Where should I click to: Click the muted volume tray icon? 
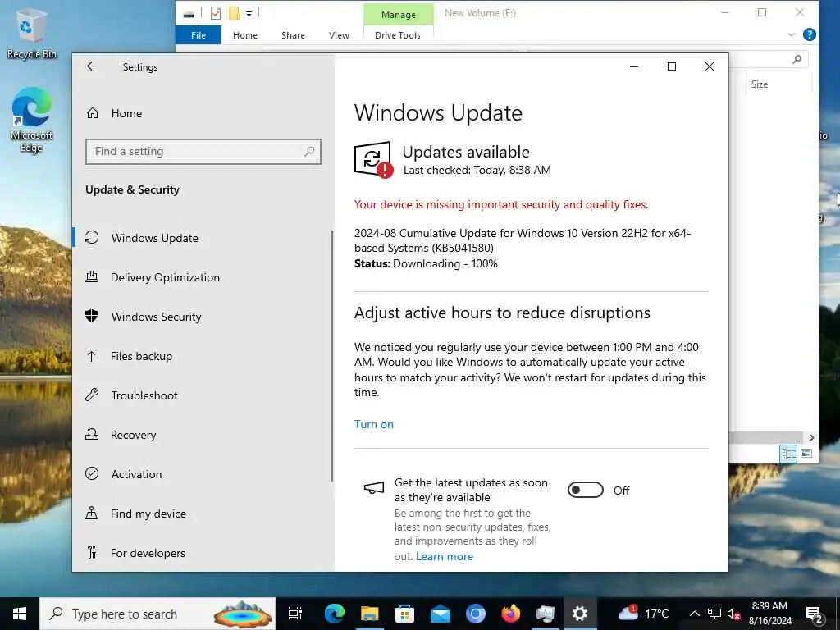(733, 614)
